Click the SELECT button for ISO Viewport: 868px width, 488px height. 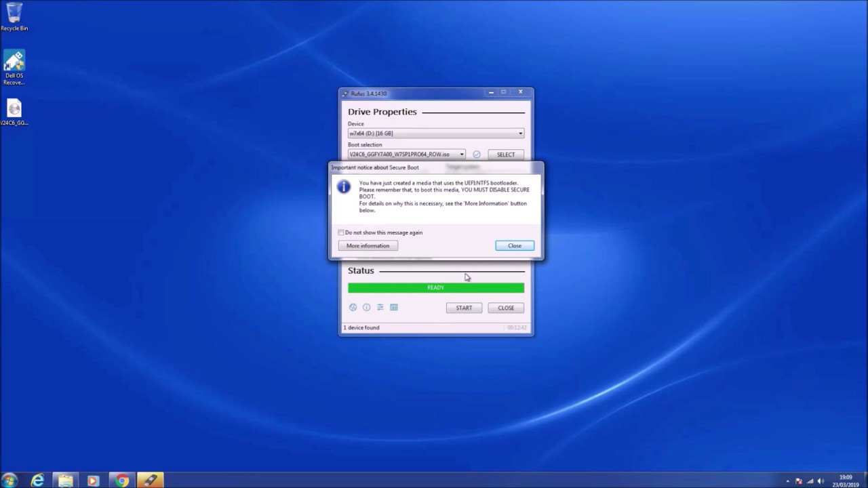click(x=506, y=155)
